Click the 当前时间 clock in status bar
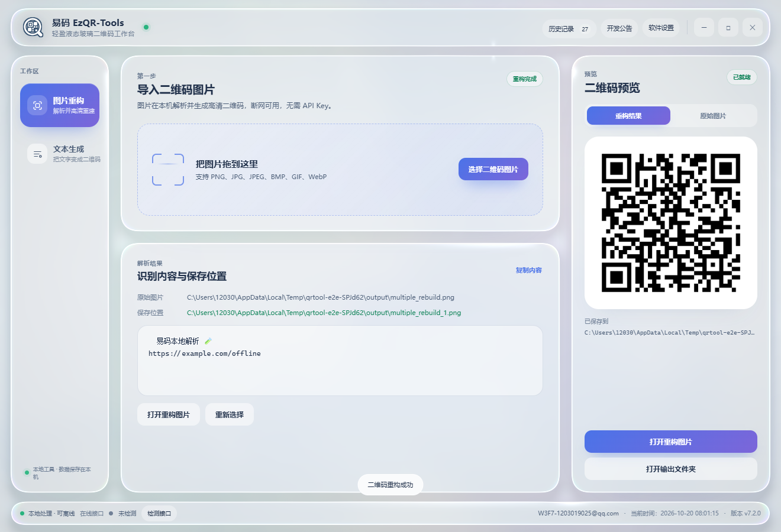This screenshot has width=781, height=532. (674, 514)
